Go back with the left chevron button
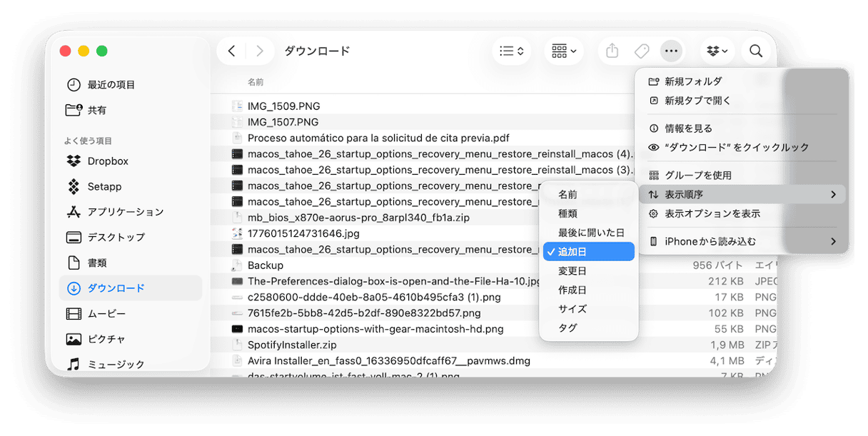Screen dimensions: 868x436 pos(231,51)
